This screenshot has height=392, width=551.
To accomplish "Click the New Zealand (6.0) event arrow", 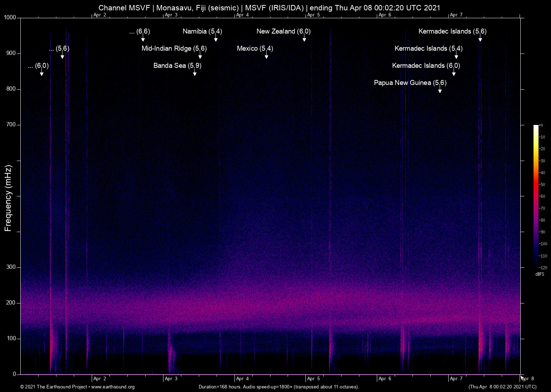I will coord(304,38).
